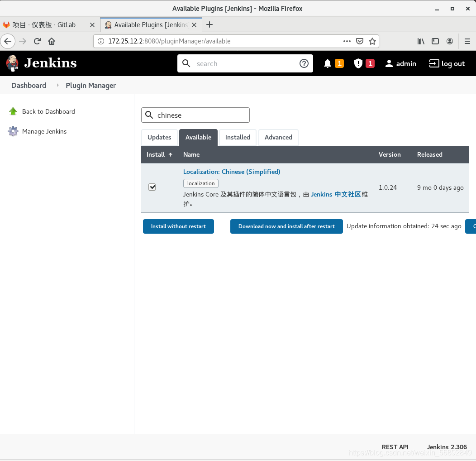
Task: Close the Available Plugins browser tab
Action: (194, 25)
